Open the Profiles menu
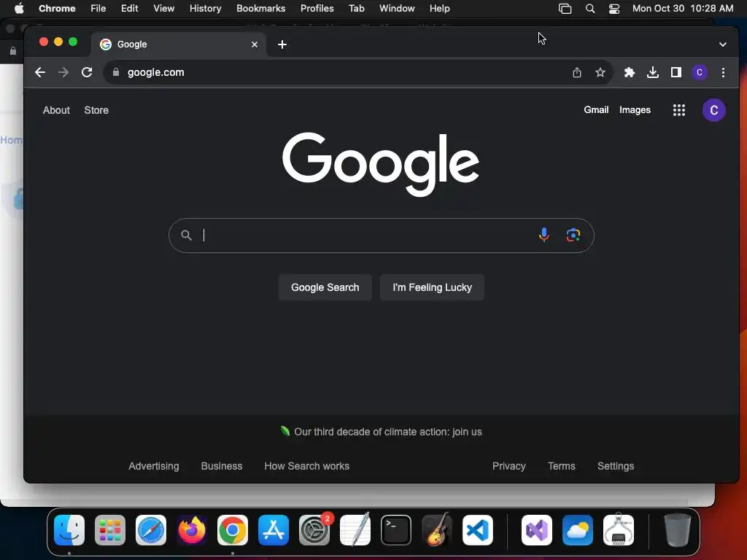747x560 pixels. point(317,8)
